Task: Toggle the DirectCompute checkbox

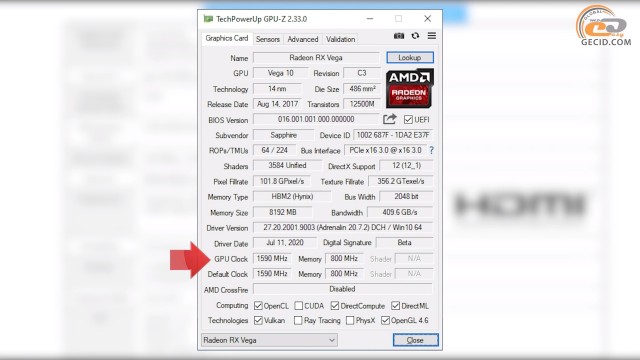Action: point(335,306)
